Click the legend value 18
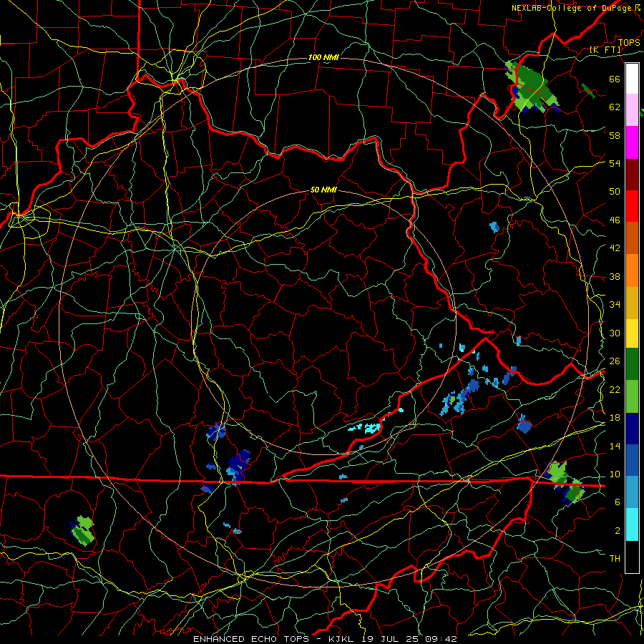Screen dimensions: 644x644 615,418
